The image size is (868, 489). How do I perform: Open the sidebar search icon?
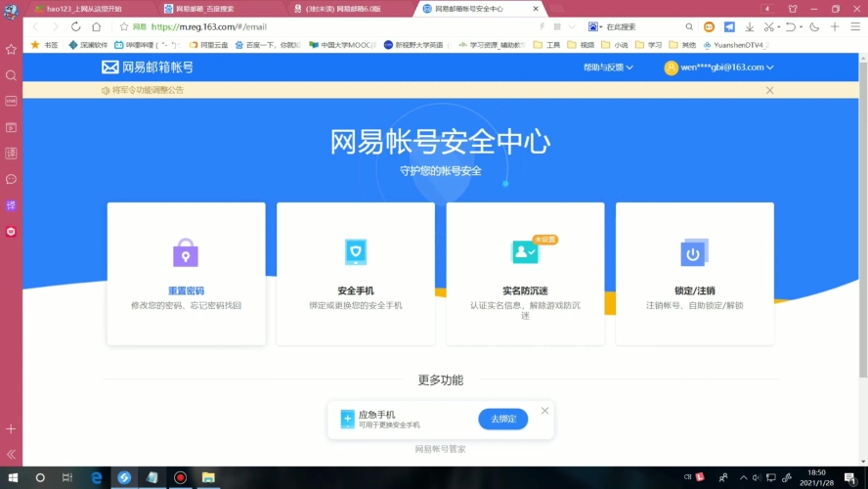[11, 75]
